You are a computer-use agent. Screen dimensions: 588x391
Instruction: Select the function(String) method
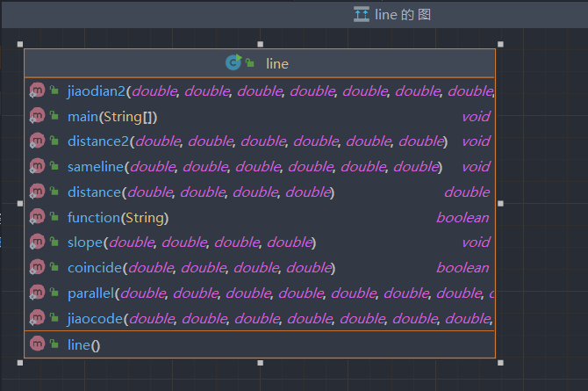click(x=118, y=218)
